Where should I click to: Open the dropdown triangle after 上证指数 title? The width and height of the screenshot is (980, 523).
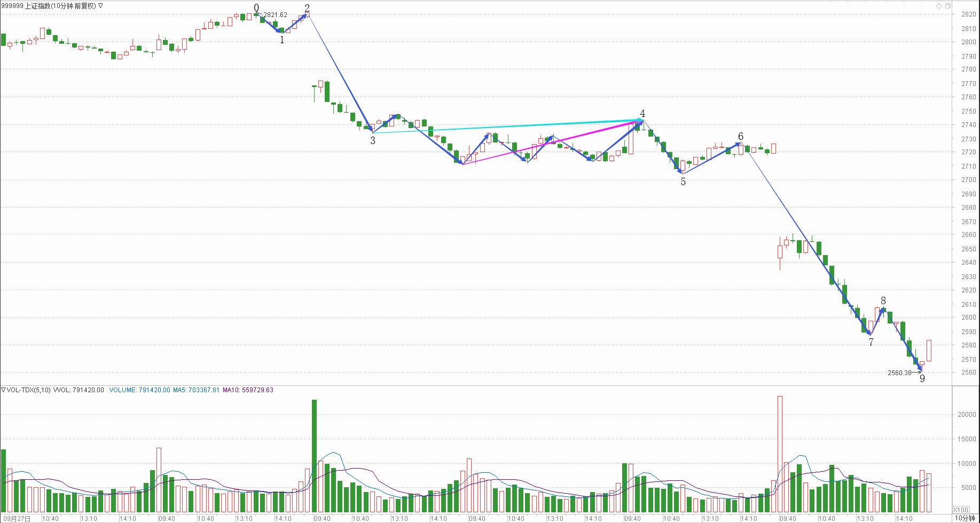(x=101, y=6)
